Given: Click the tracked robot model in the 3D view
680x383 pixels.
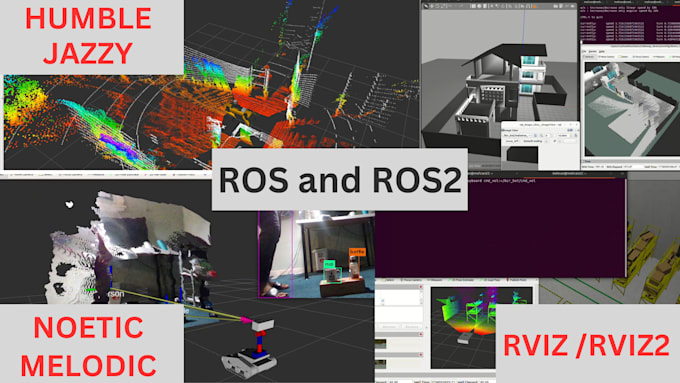Looking at the screenshot, I should [x=249, y=350].
